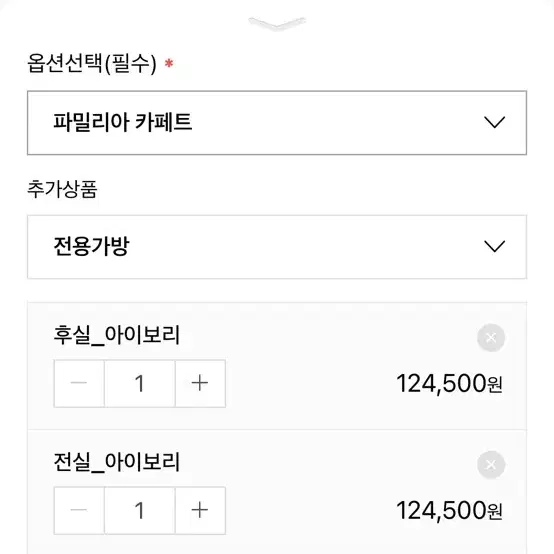This screenshot has width=554, height=554.
Task: Click the 추가상품 section label
Action: click(x=62, y=189)
